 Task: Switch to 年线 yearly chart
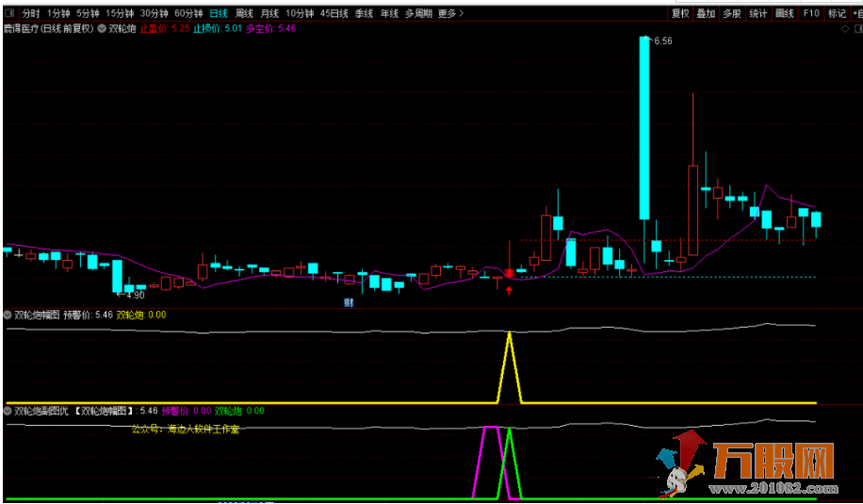(389, 13)
